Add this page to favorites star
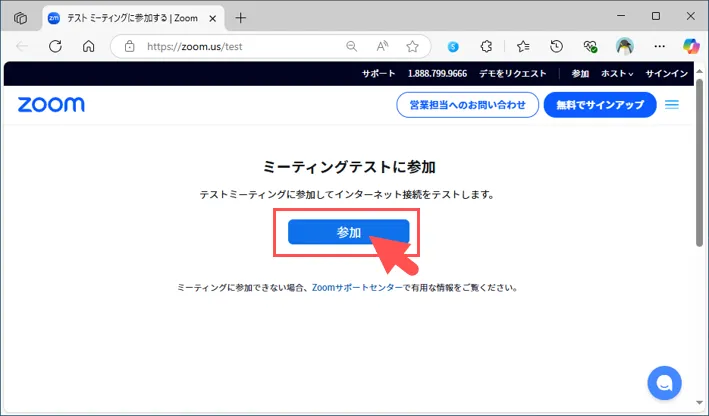Image resolution: width=709 pixels, height=416 pixels. click(412, 46)
